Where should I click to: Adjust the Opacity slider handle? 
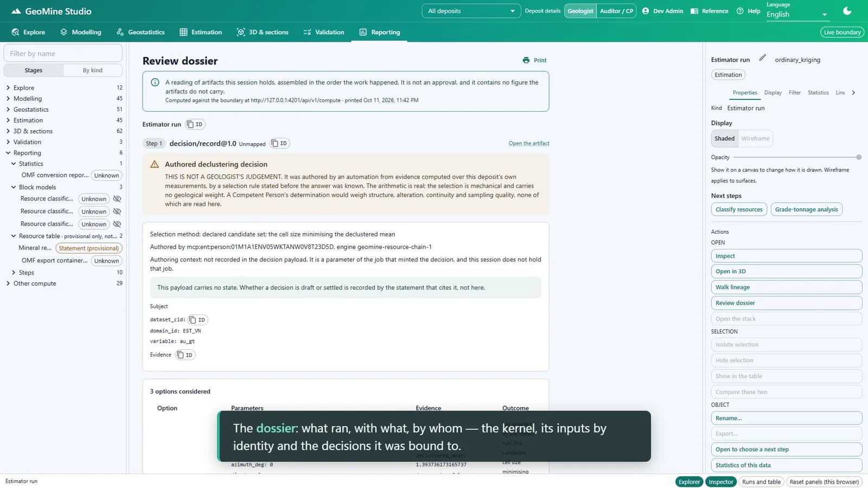[x=859, y=157]
